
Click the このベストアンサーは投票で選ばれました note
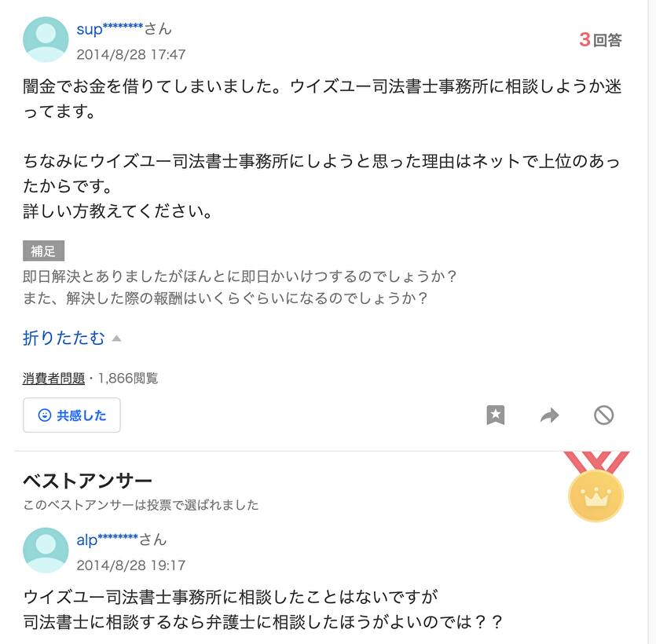point(141,505)
